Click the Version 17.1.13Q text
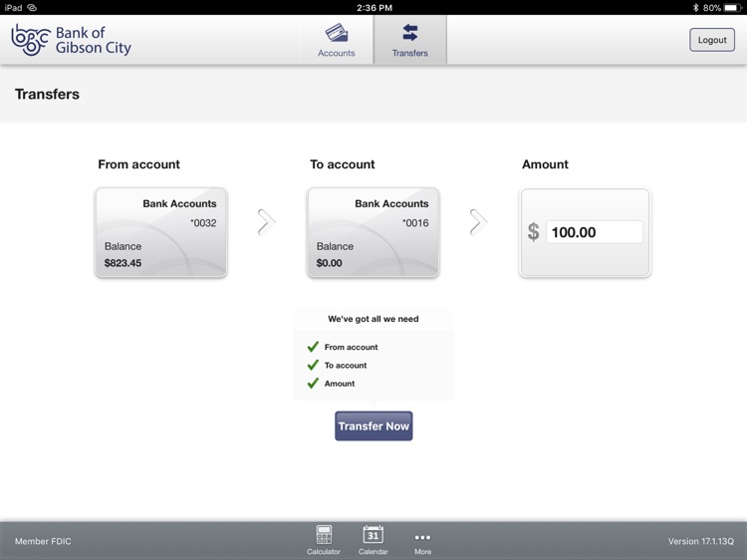This screenshot has height=560, width=747. click(x=701, y=541)
